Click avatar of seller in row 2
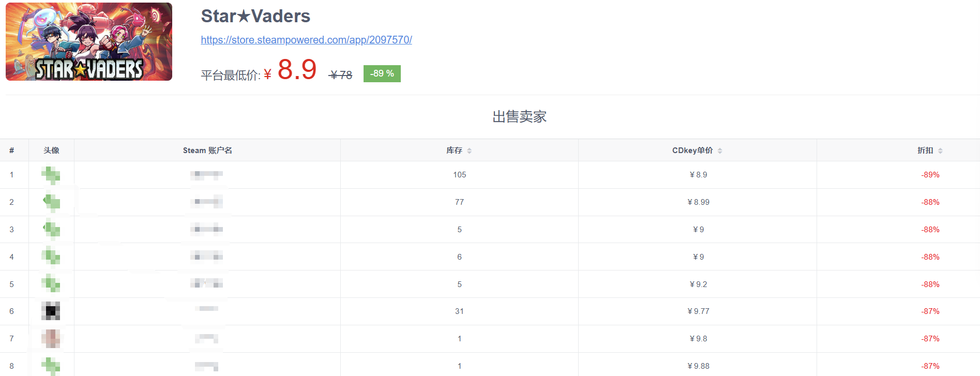The width and height of the screenshot is (980, 376). (51, 202)
